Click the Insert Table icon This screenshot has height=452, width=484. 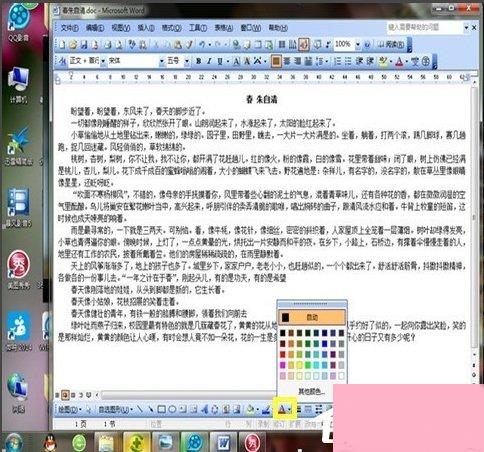click(258, 45)
